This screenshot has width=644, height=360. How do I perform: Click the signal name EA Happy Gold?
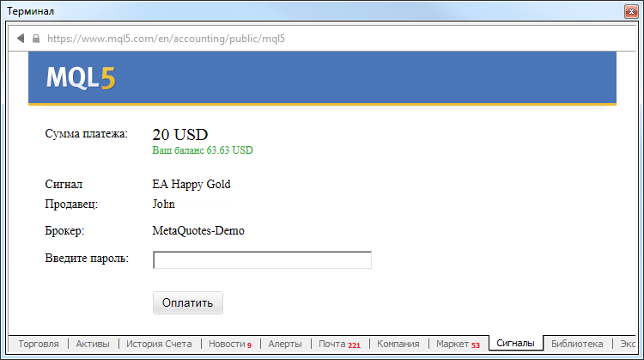[191, 184]
